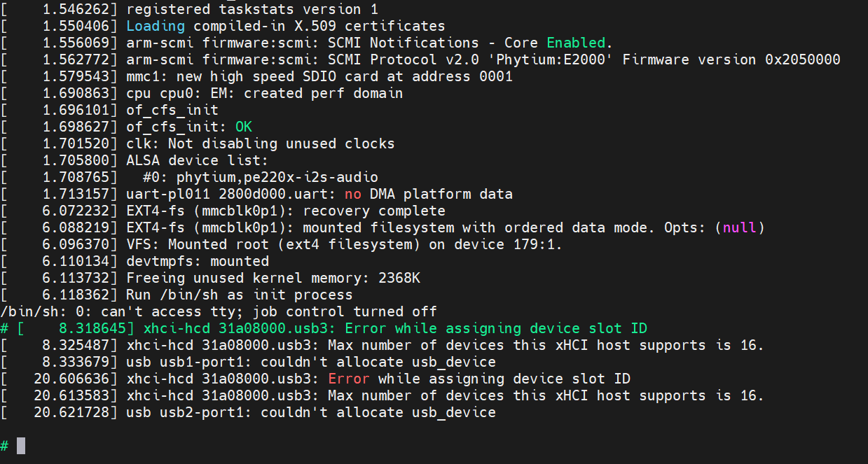Image resolution: width=868 pixels, height=464 pixels.
Task: Click the red "Error" word at 20.606636
Action: [348, 379]
